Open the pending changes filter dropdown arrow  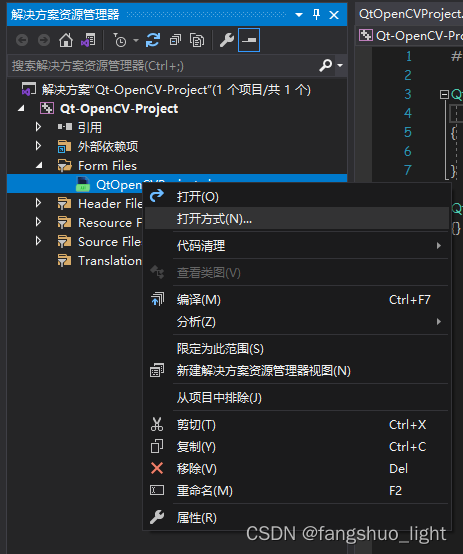point(136,40)
